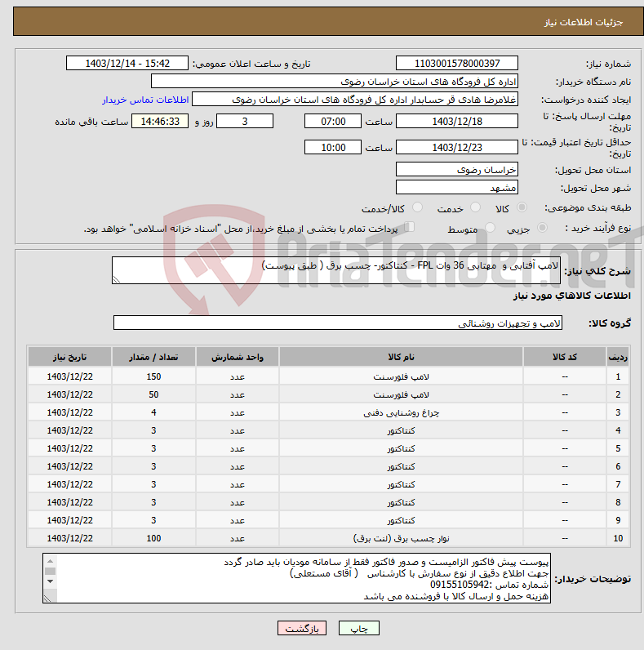Select the کالا radio button

(x=522, y=207)
